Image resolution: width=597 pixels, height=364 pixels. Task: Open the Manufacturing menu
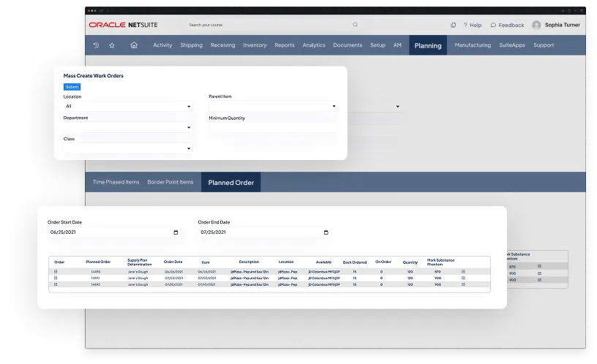[x=472, y=45]
